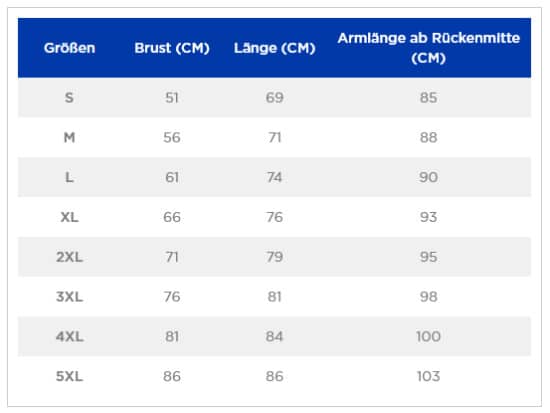Viewport: 550px width, 413px height.
Task: Select the Länge value 74 for size L
Action: click(275, 177)
